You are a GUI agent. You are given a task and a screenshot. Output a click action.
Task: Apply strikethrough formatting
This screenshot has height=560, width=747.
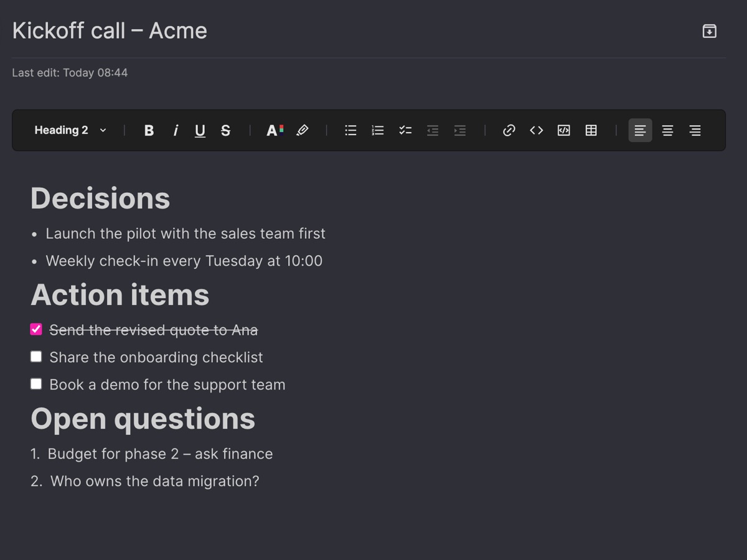click(225, 130)
